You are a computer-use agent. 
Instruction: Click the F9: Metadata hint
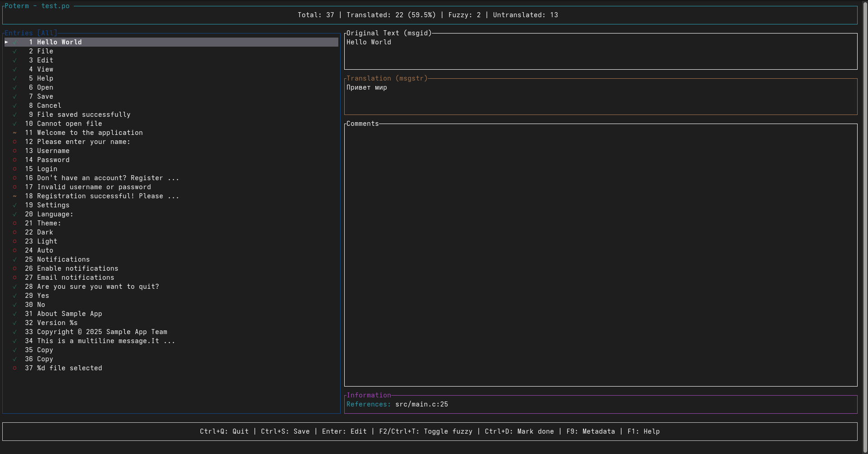pos(591,431)
